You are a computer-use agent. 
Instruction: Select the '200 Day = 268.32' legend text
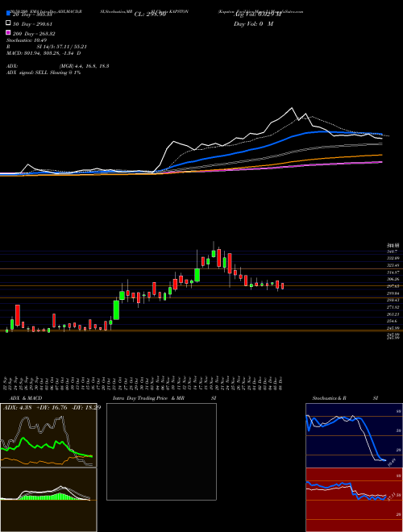click(x=34, y=34)
